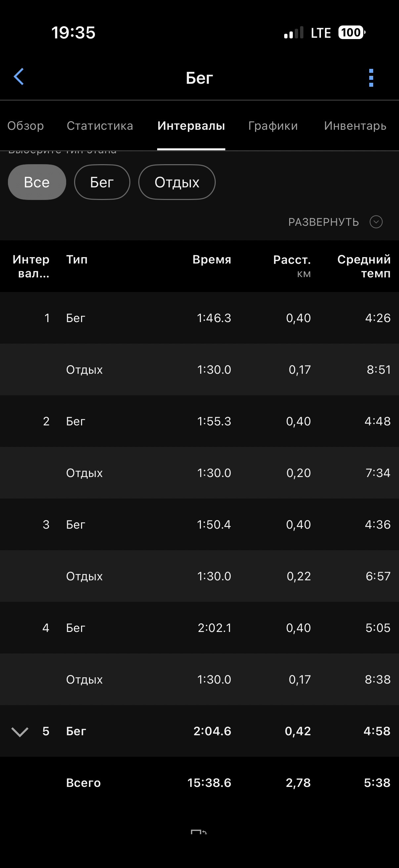Expand interval 5 with the chevron
The height and width of the screenshot is (868, 399).
coord(20,732)
